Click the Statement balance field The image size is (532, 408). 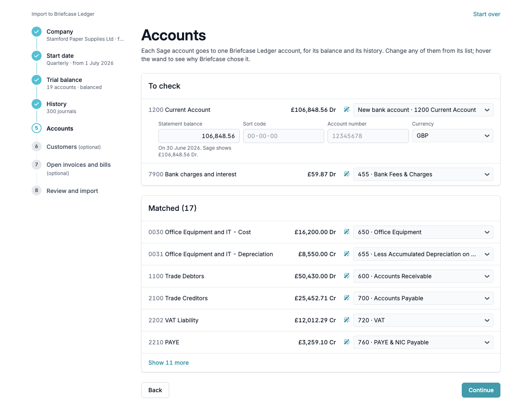pyautogui.click(x=199, y=136)
